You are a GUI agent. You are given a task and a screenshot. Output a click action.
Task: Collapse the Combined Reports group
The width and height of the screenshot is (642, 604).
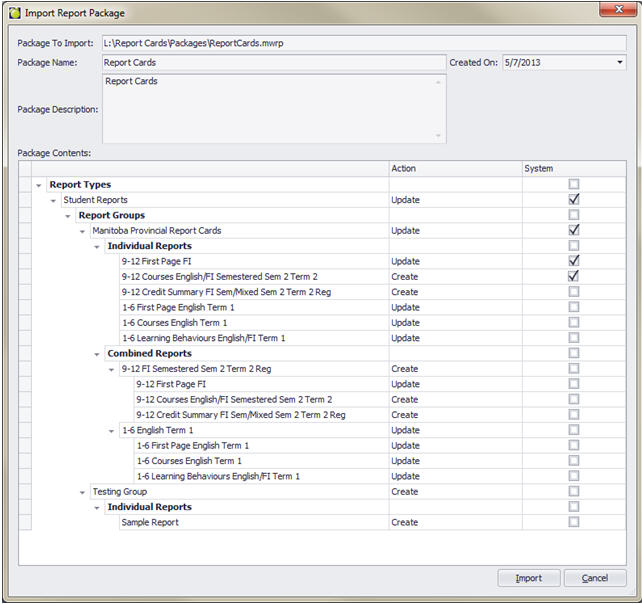pos(97,354)
